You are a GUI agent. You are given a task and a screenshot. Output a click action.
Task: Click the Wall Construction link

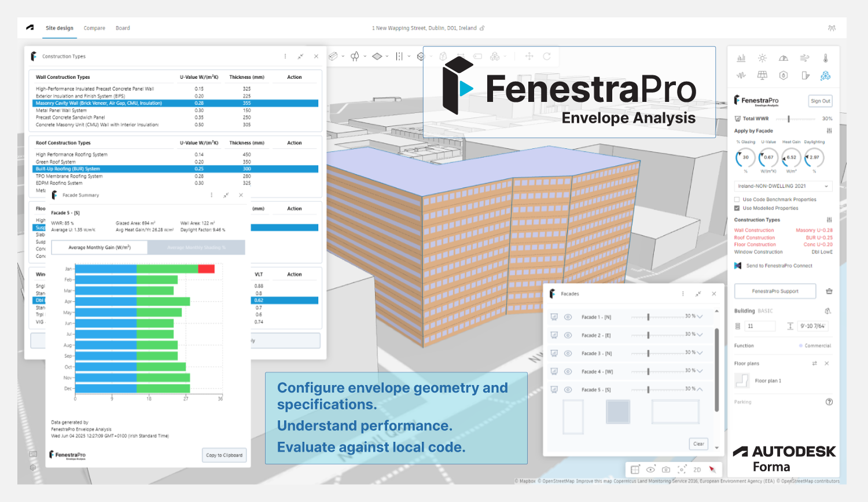point(754,230)
